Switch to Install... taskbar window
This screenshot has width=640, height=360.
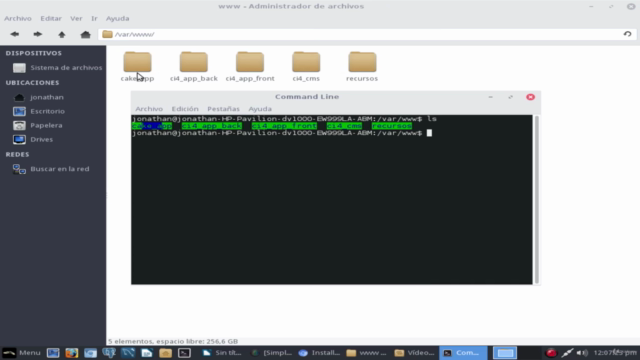pos(319,353)
